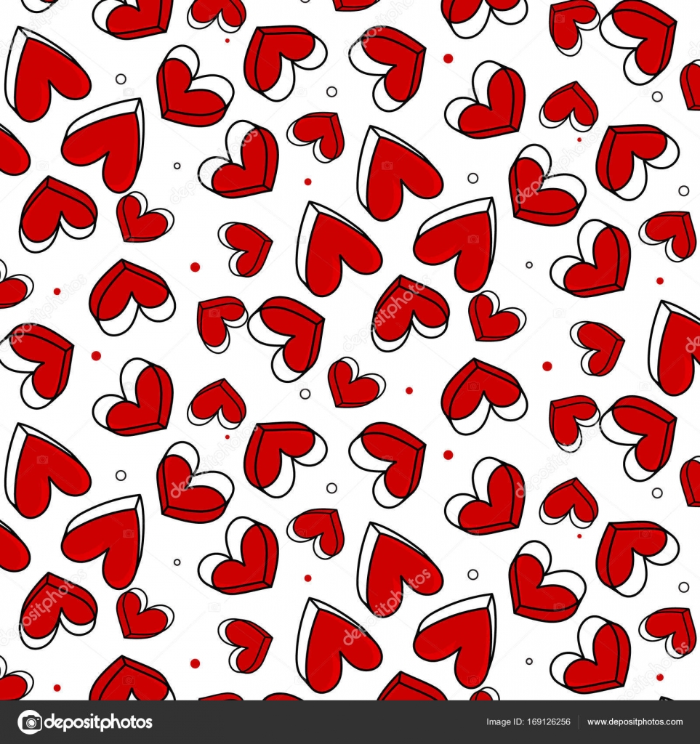Click the small black circle outline near top-left
The image size is (700, 744).
pos(121,77)
